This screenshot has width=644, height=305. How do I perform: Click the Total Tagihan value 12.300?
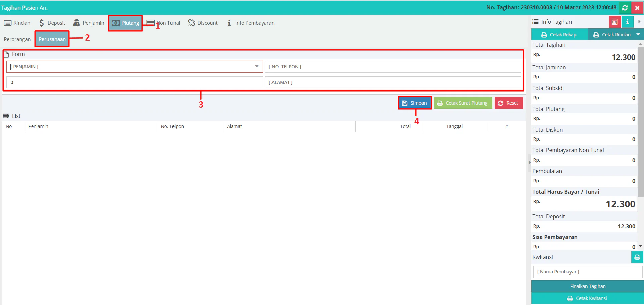tap(624, 57)
